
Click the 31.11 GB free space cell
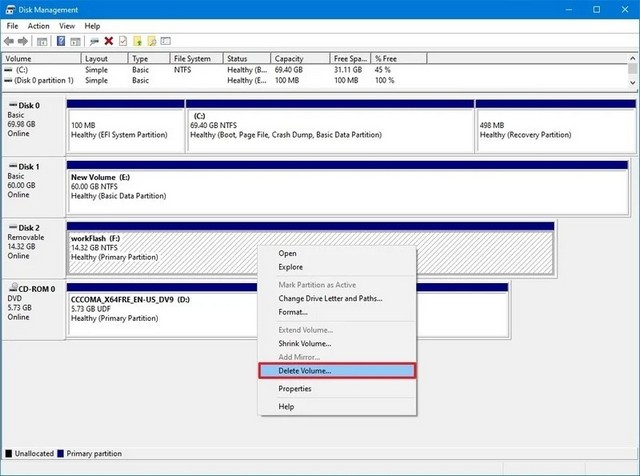(348, 70)
